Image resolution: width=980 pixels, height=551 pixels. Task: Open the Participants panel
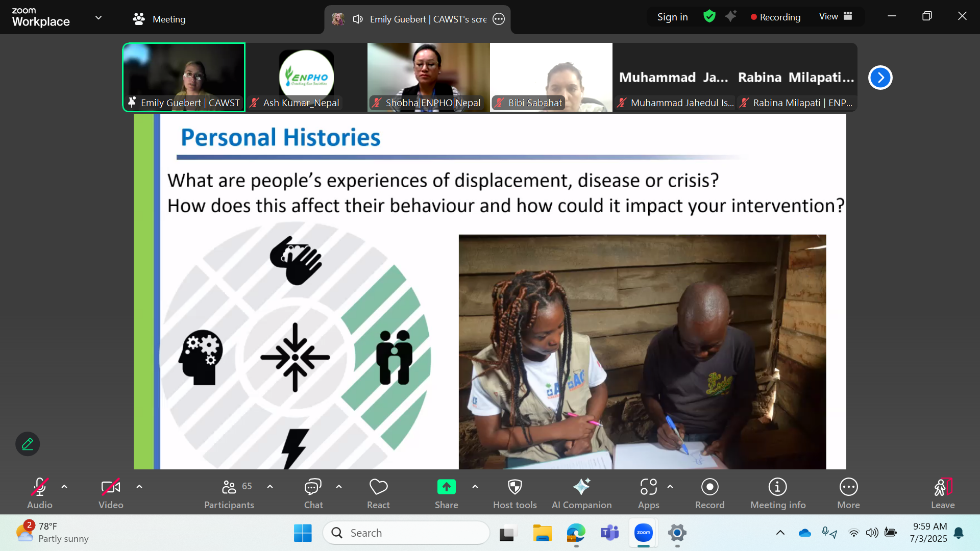[229, 493]
